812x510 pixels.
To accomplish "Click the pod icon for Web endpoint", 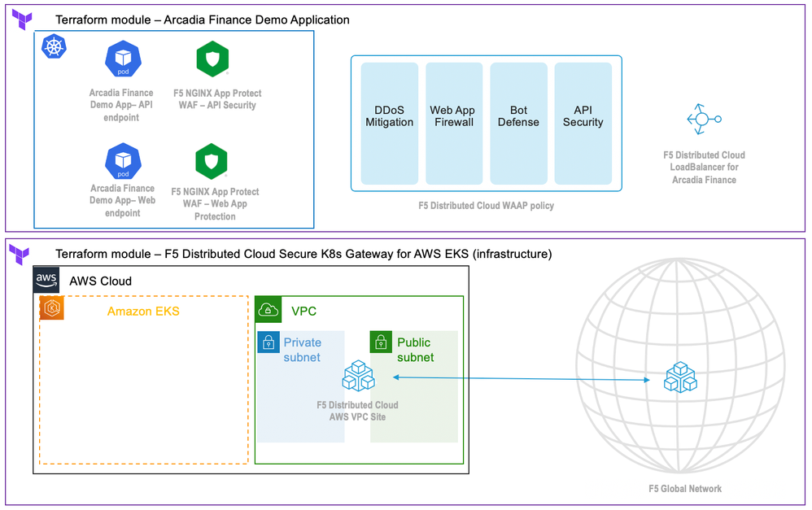I will (x=123, y=161).
